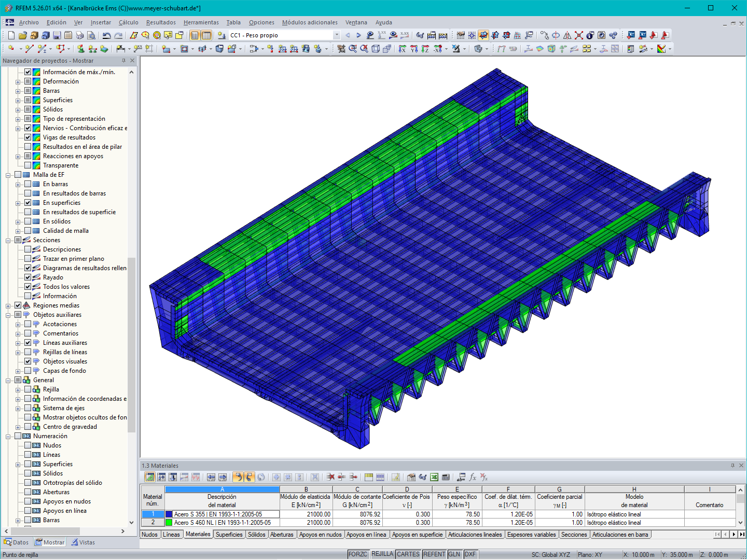The height and width of the screenshot is (560, 747).
Task: Expand the Malla de EF tree node
Action: (x=8, y=175)
